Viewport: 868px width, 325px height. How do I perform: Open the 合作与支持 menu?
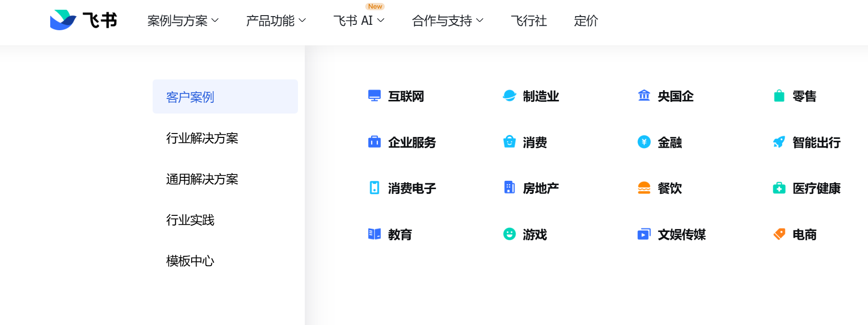(x=448, y=20)
